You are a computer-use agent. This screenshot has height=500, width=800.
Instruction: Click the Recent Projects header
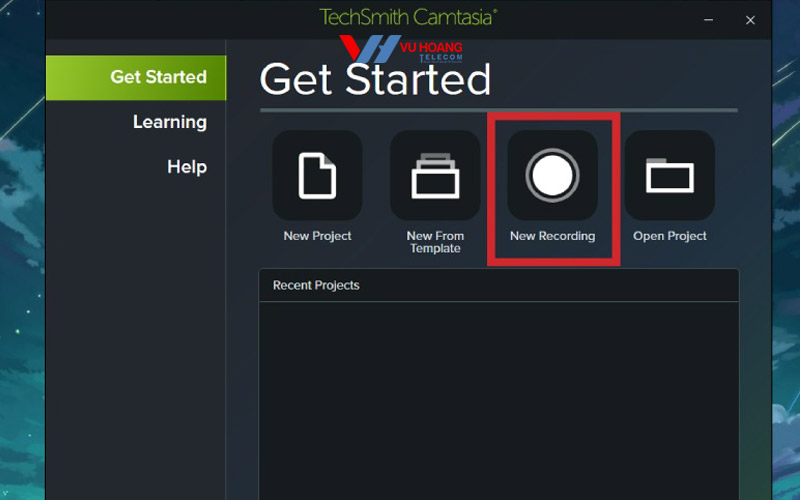[316, 285]
